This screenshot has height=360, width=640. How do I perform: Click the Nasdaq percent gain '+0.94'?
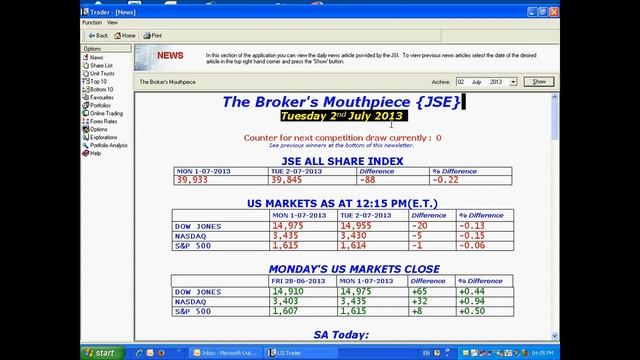click(x=472, y=302)
